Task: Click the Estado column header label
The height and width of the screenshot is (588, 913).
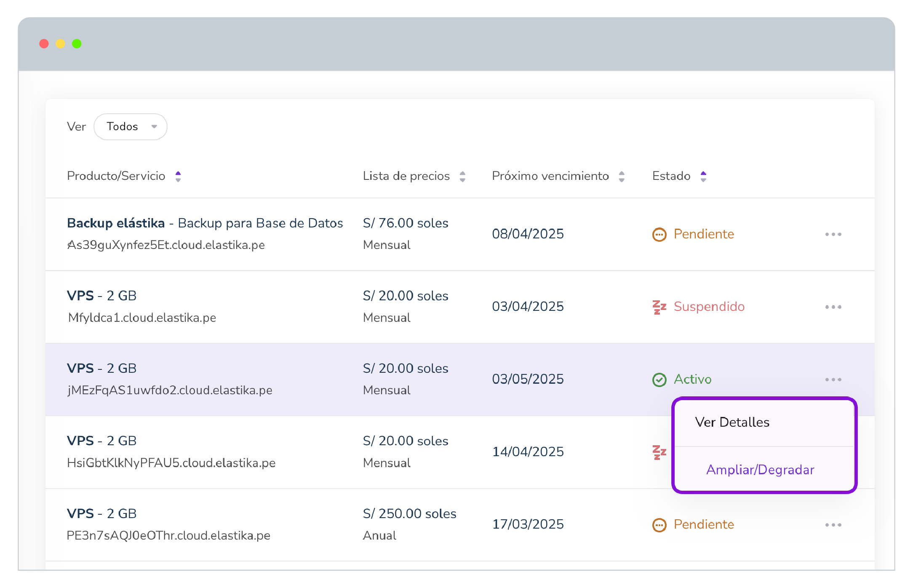Action: tap(671, 176)
